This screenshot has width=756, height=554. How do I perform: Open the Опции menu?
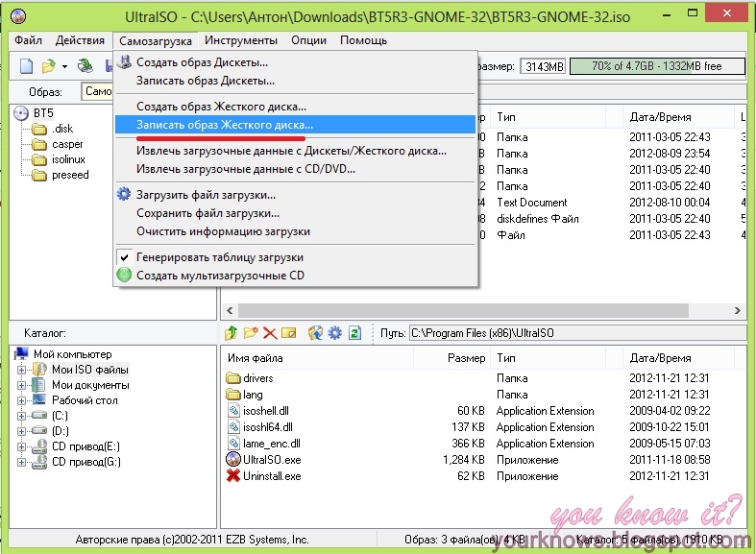click(x=308, y=40)
